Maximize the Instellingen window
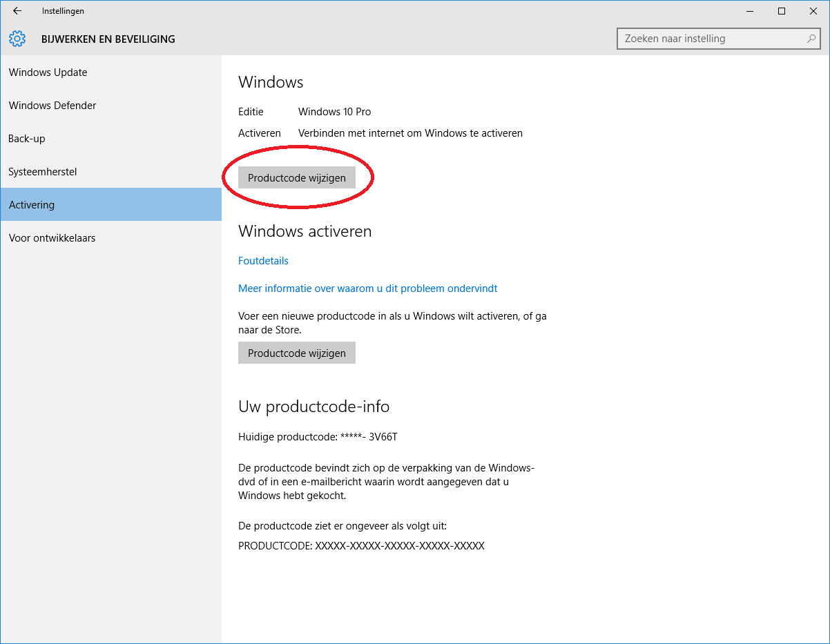 pyautogui.click(x=782, y=11)
